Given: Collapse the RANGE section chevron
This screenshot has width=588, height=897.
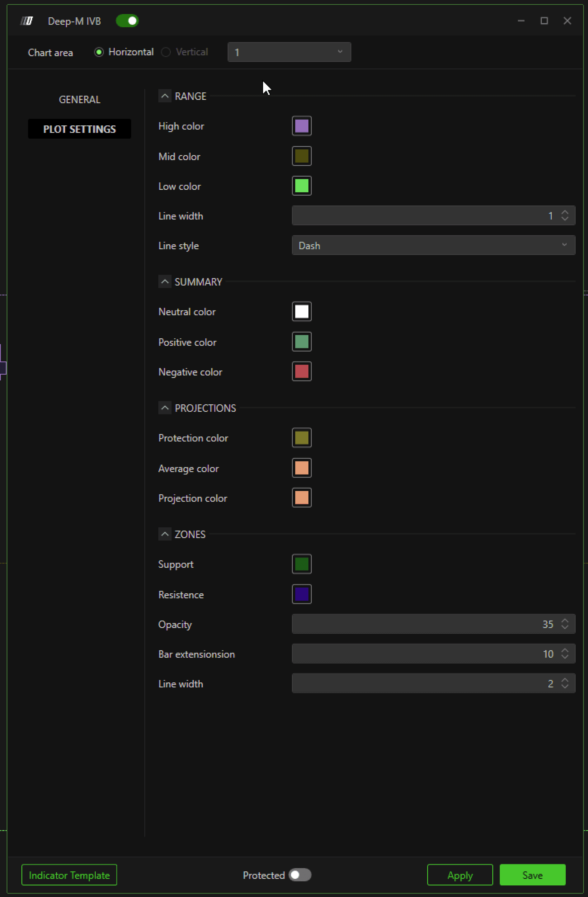Looking at the screenshot, I should 165,96.
